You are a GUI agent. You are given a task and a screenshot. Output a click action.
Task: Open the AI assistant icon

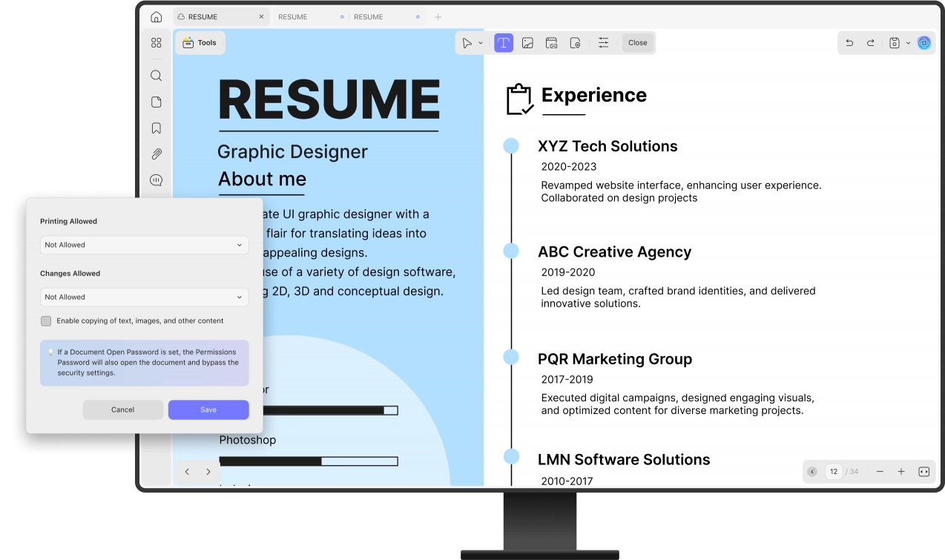pos(924,43)
